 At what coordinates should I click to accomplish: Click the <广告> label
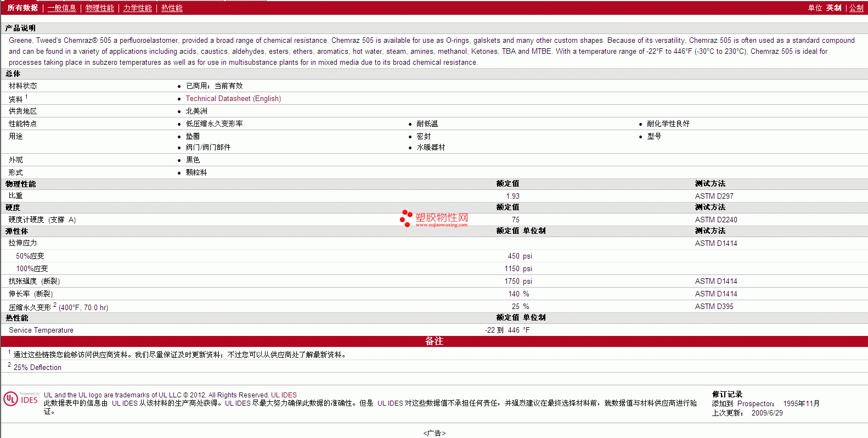pyautogui.click(x=434, y=433)
